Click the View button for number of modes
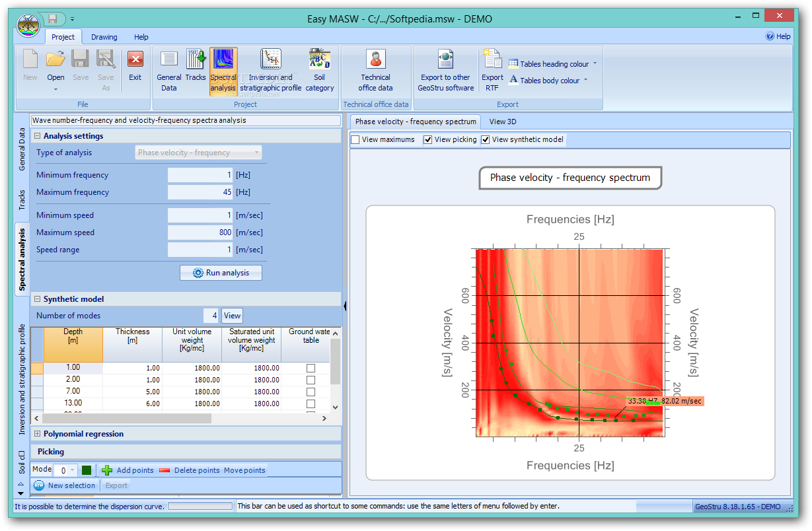The height and width of the screenshot is (531, 812). (x=232, y=316)
